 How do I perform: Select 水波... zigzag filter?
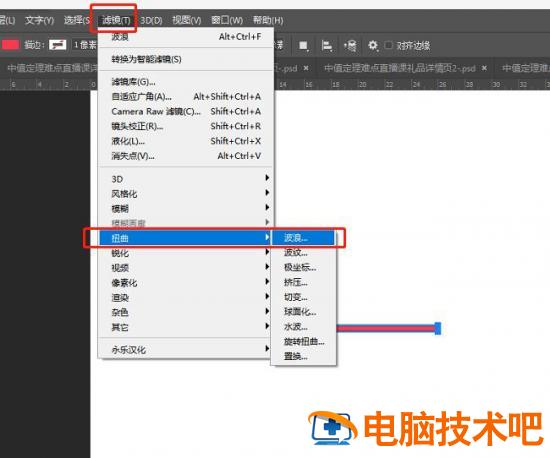tap(304, 327)
